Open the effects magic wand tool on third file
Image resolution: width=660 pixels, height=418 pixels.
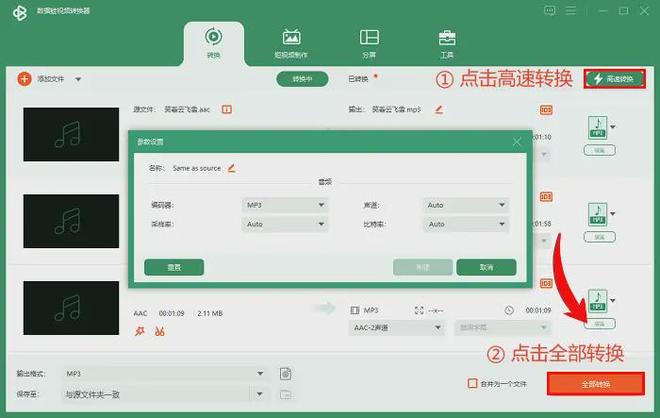(139, 331)
